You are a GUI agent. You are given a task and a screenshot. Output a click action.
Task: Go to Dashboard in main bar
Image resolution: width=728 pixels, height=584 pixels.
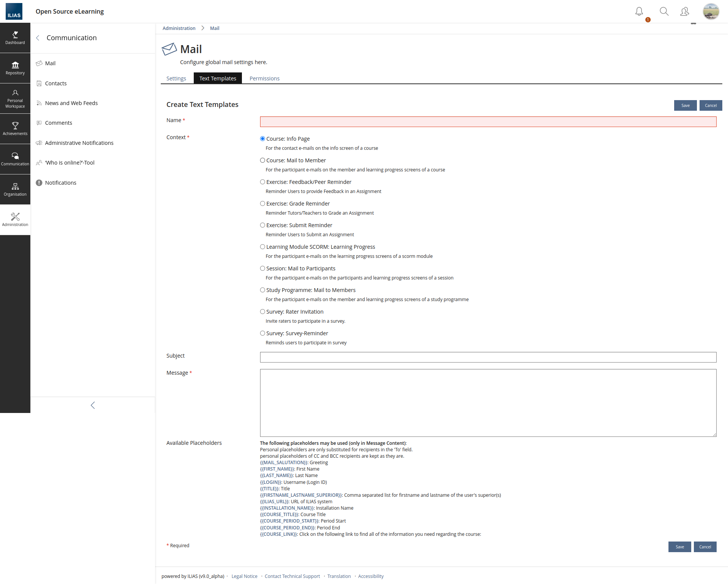pyautogui.click(x=15, y=38)
